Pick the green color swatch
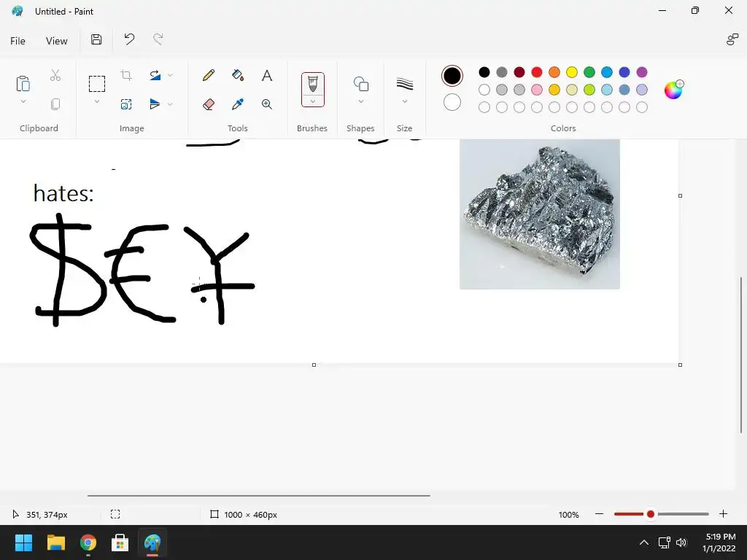 (589, 72)
